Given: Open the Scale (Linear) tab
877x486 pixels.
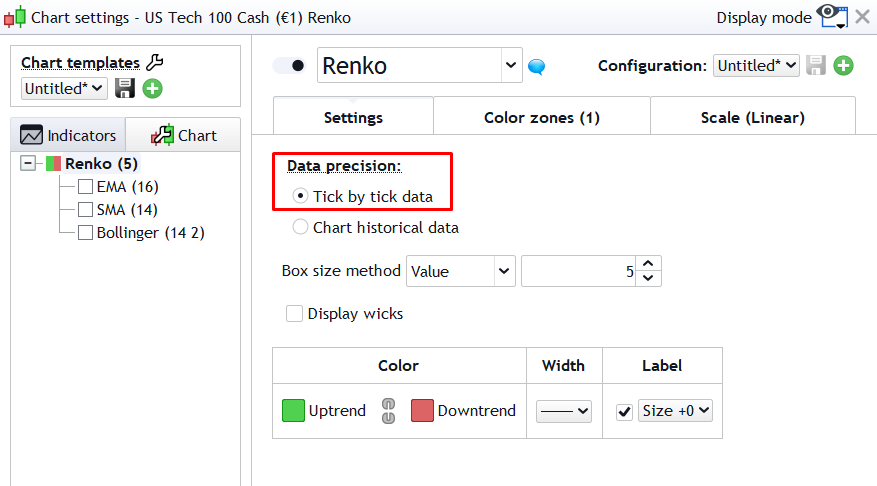Looking at the screenshot, I should click(752, 117).
